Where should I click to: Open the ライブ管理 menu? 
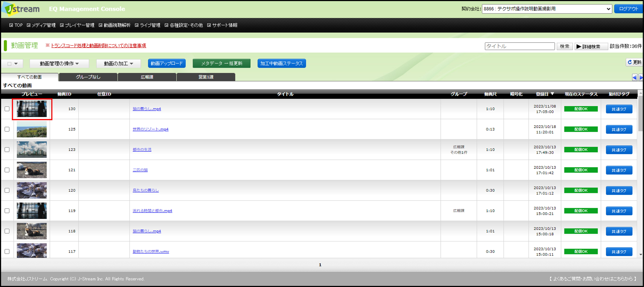coord(148,25)
